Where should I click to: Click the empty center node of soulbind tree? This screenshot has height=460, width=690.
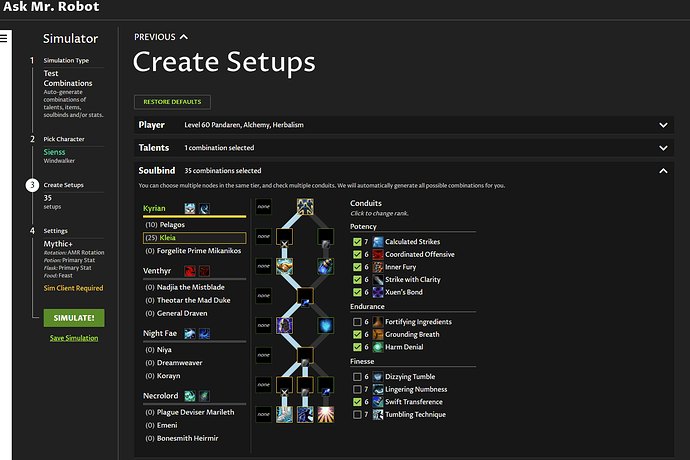point(305,296)
